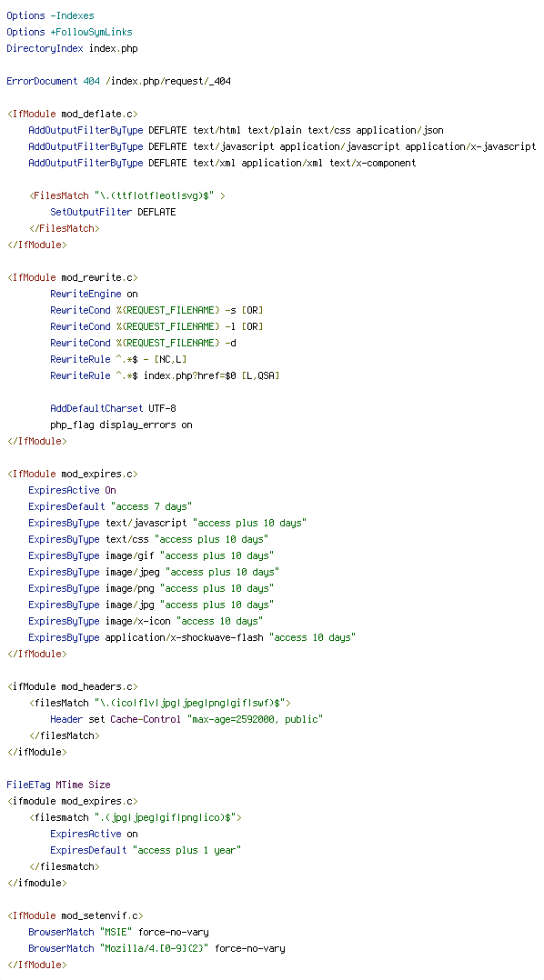Screen dimensions: 544x980
Task: Click the AddOutputFilterByType line ending in application/json
Action: pyautogui.click(x=236, y=130)
